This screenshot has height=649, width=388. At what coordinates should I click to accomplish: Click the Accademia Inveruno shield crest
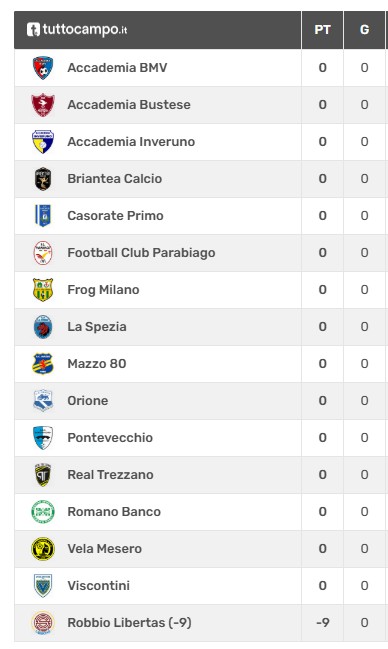[43, 142]
